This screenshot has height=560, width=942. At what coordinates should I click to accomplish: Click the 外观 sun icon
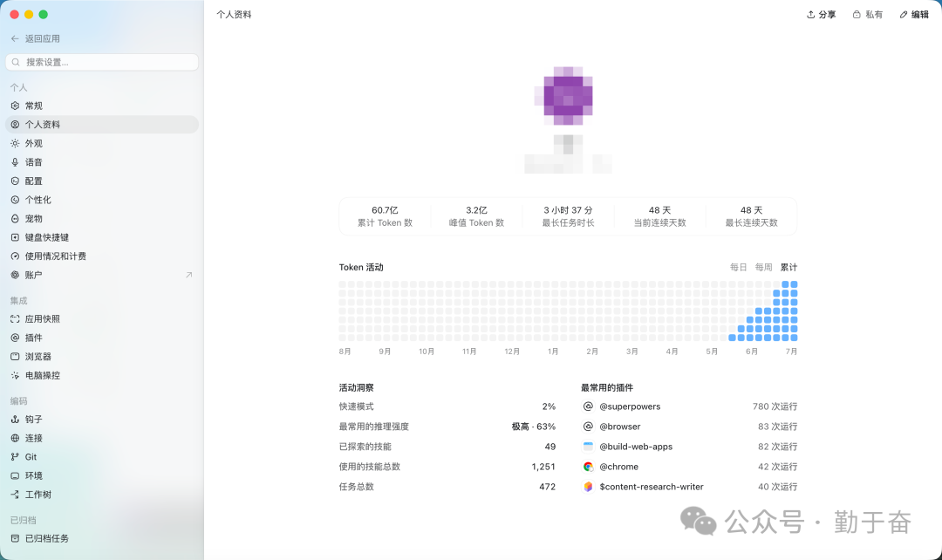(x=15, y=144)
